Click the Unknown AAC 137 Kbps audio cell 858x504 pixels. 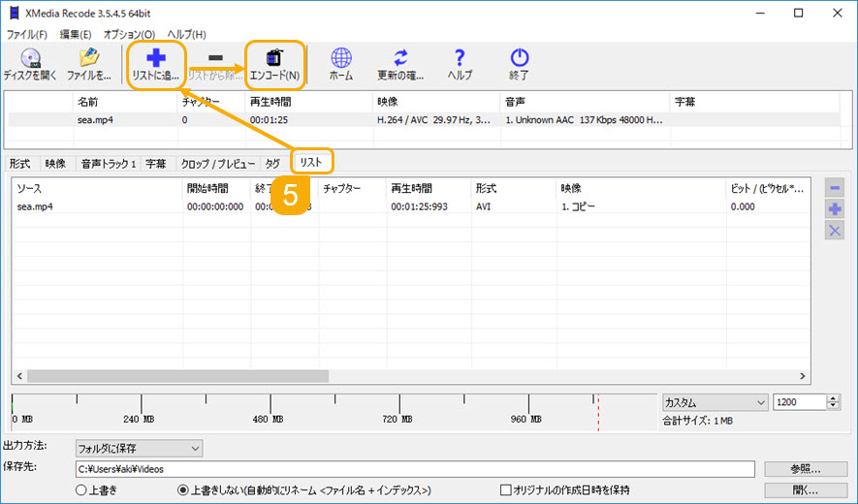[x=584, y=120]
